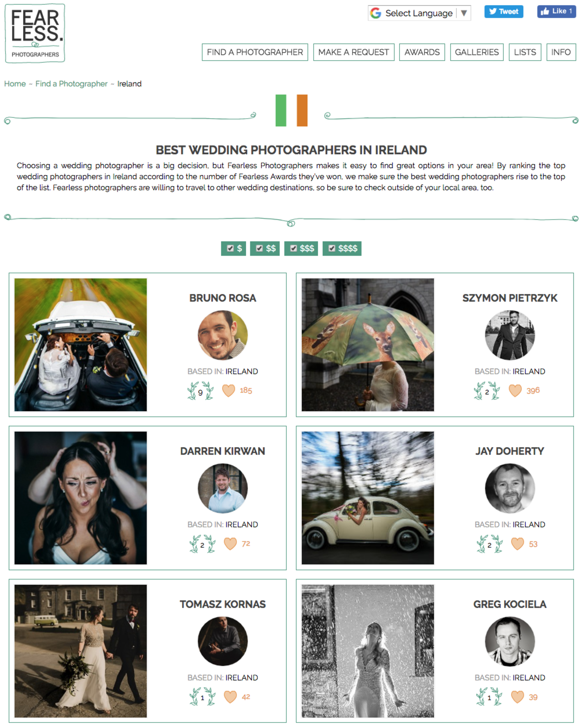Open Bruno Rosa's profile name link
This screenshot has width=582, height=728.
tap(223, 298)
